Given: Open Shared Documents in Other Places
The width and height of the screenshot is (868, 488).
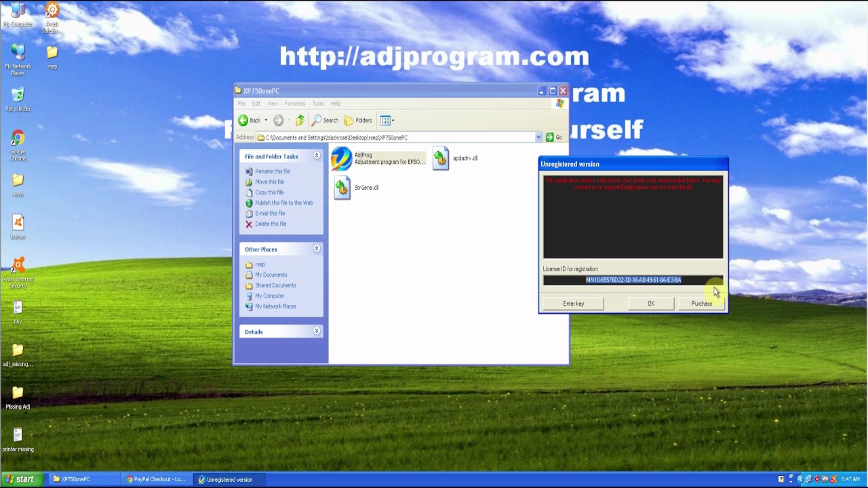Looking at the screenshot, I should click(x=275, y=285).
